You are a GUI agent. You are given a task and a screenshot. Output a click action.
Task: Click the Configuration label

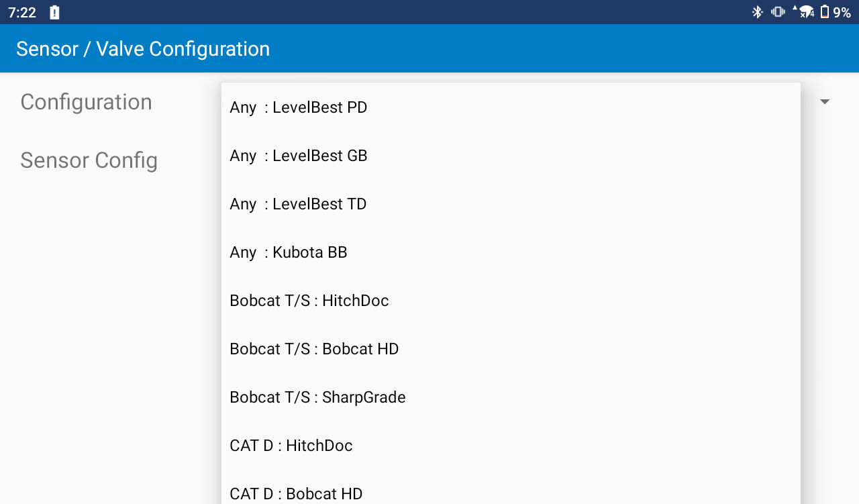(87, 102)
